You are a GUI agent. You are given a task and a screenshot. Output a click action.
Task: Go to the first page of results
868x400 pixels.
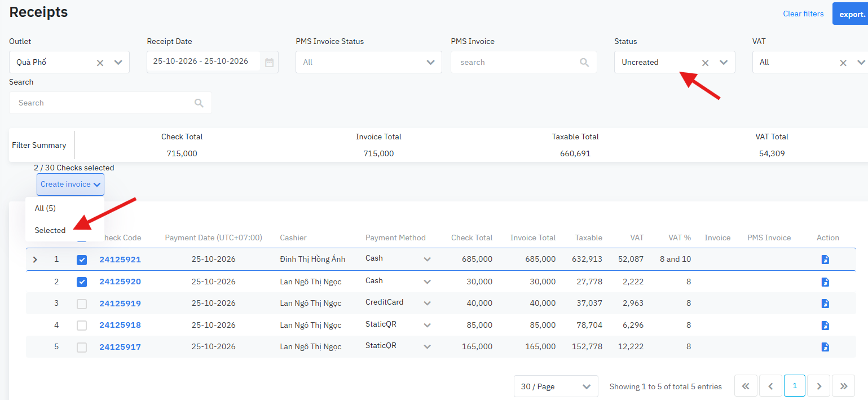pyautogui.click(x=746, y=386)
